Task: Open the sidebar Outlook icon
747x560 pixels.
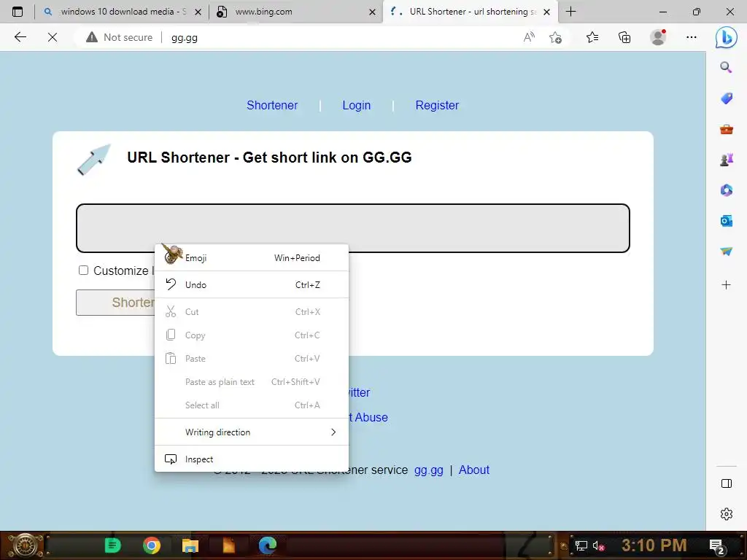Action: [726, 220]
